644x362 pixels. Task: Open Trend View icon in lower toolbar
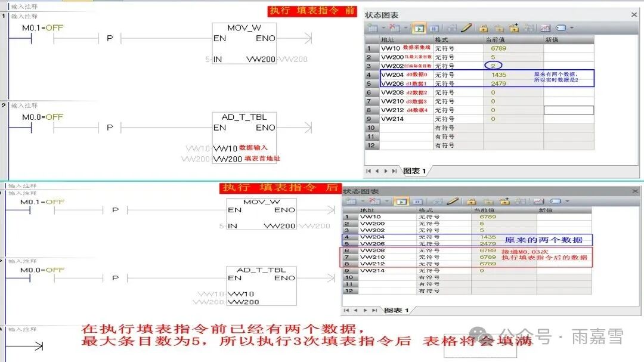tap(539, 202)
